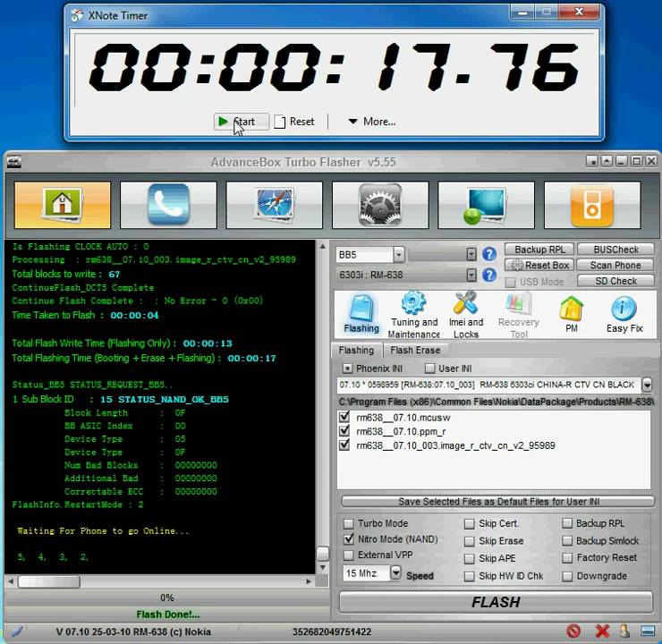Click the SD Check button
The width and height of the screenshot is (662, 644).
616,281
